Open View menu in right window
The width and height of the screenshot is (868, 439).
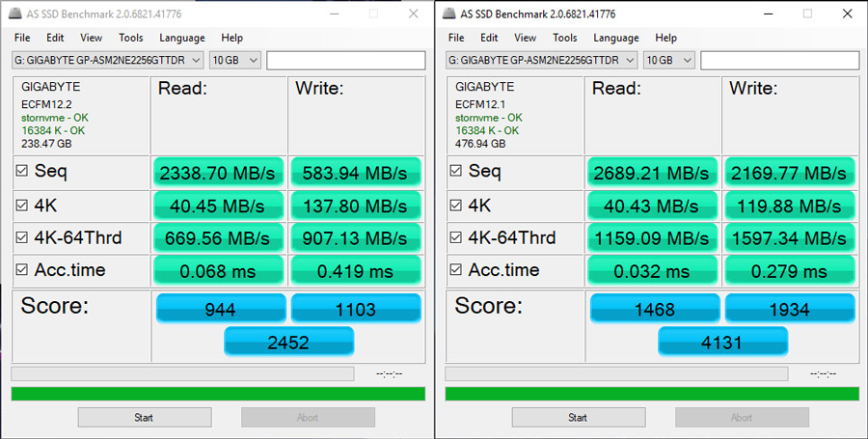(525, 38)
